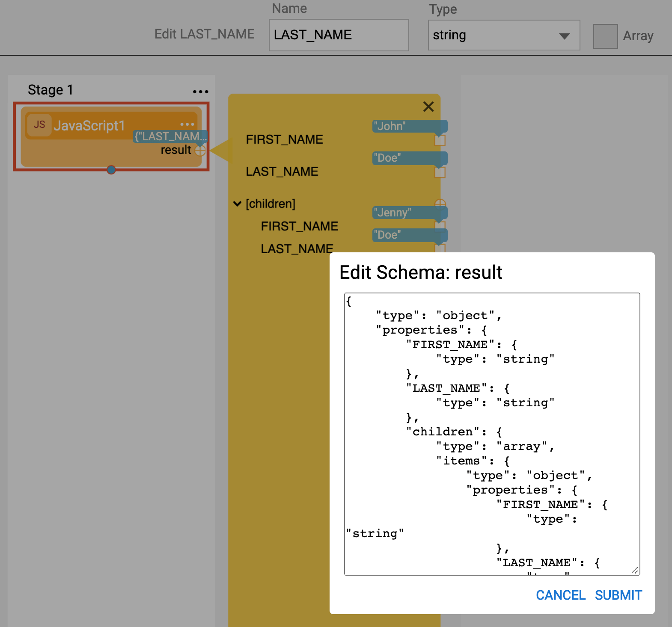Click the {"LAST_NAM... result value tooltip
The height and width of the screenshot is (627, 672).
[x=170, y=136]
